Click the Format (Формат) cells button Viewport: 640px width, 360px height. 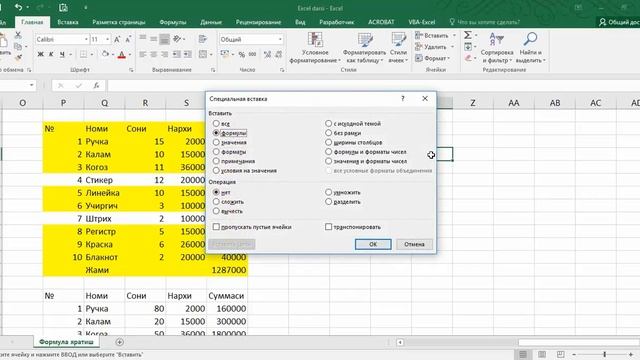(x=432, y=58)
